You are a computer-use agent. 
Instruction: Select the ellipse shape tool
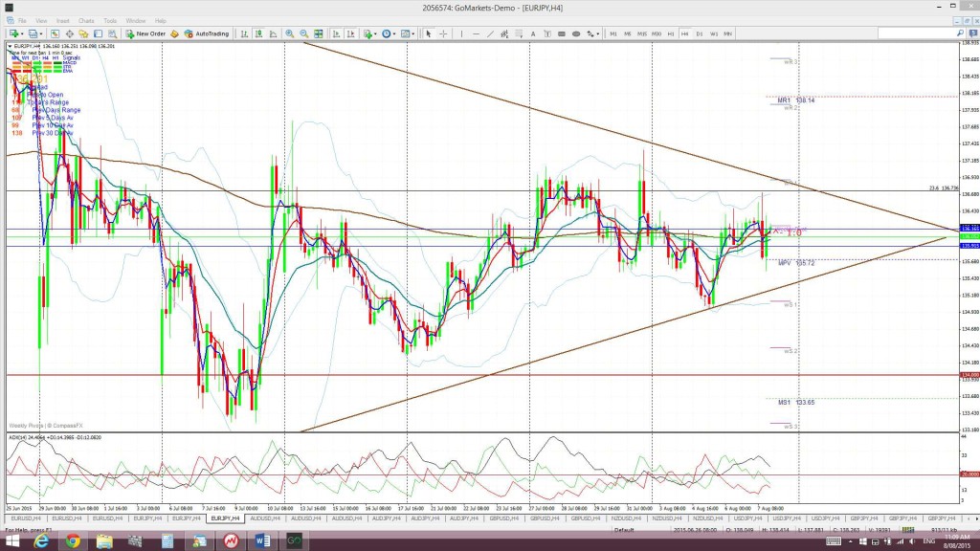click(x=576, y=33)
